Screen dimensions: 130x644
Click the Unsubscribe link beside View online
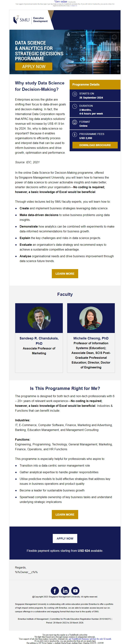[x=72, y=2]
